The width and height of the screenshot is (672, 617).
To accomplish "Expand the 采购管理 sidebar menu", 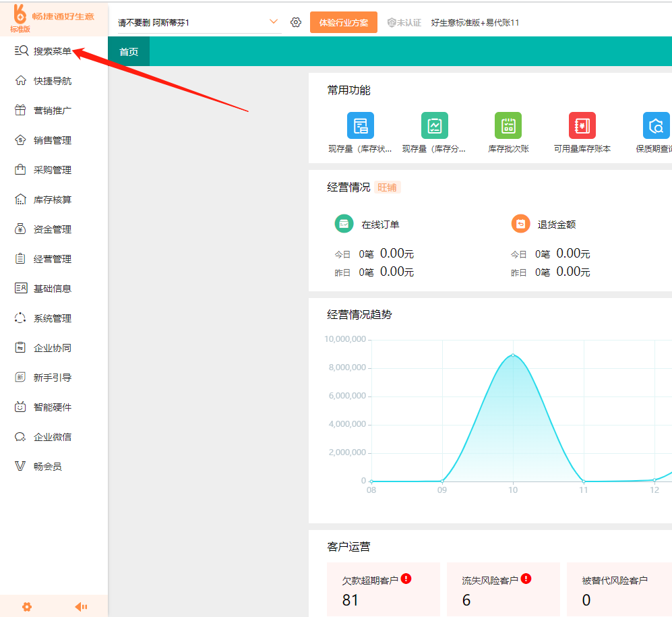I will (53, 170).
